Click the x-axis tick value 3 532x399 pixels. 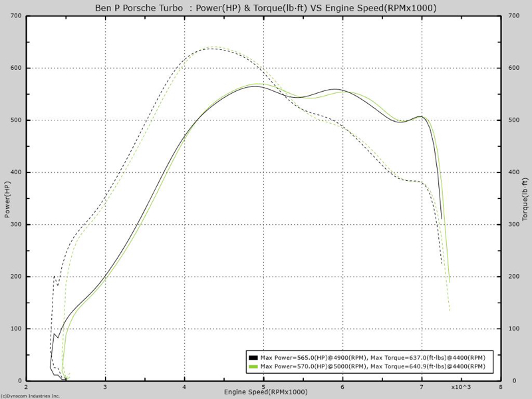click(x=106, y=387)
